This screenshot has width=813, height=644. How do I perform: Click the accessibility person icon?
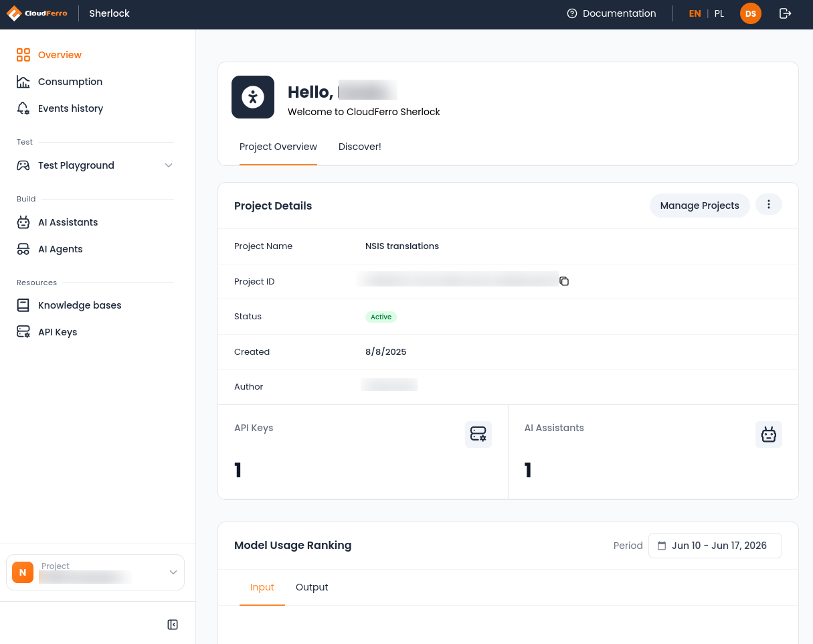click(253, 97)
